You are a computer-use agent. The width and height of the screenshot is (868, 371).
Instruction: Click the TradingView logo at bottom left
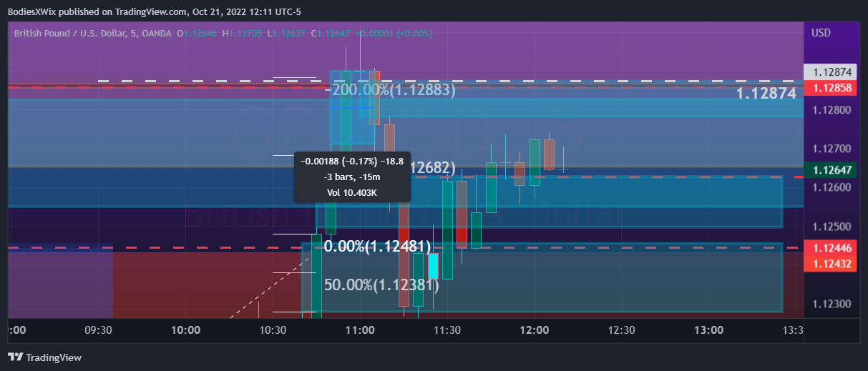pyautogui.click(x=44, y=357)
